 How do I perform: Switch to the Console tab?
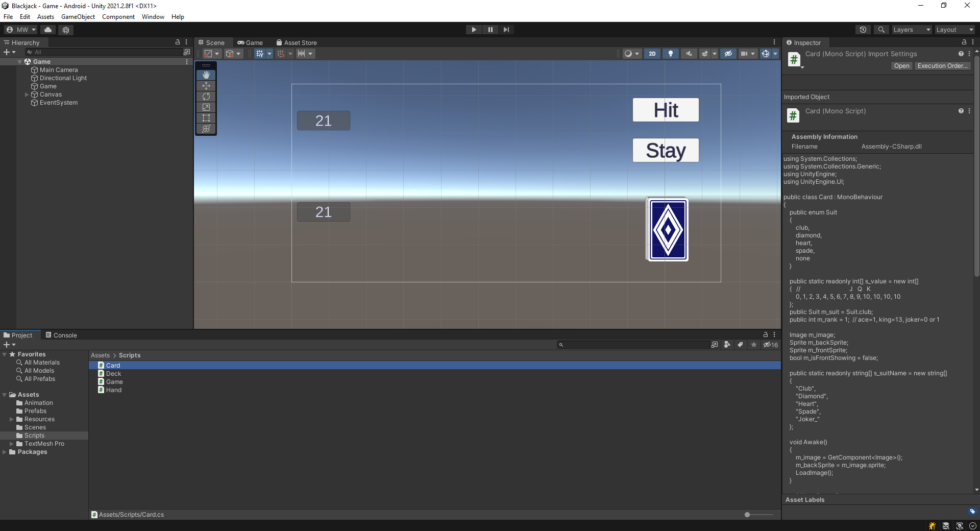click(61, 335)
